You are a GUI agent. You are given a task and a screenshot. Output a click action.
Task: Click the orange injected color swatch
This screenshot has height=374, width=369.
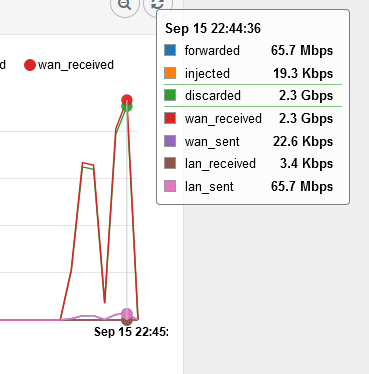(x=170, y=73)
